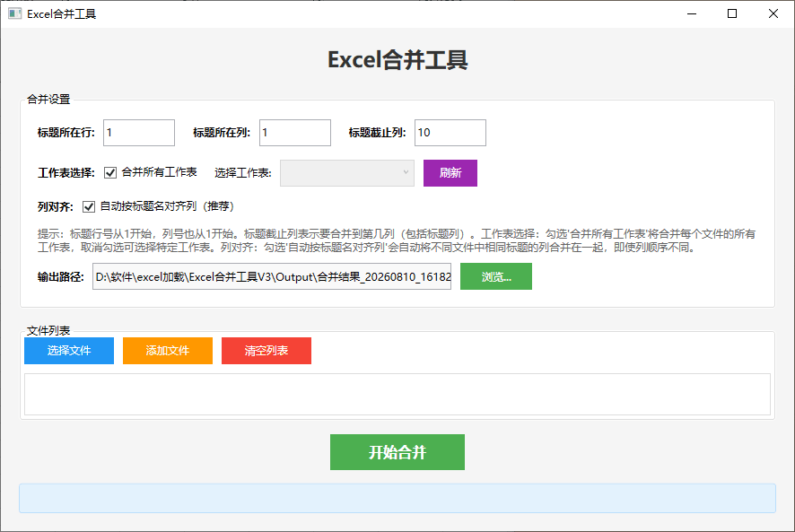Click the 文件列表 group title
This screenshot has width=795, height=532.
pos(48,331)
